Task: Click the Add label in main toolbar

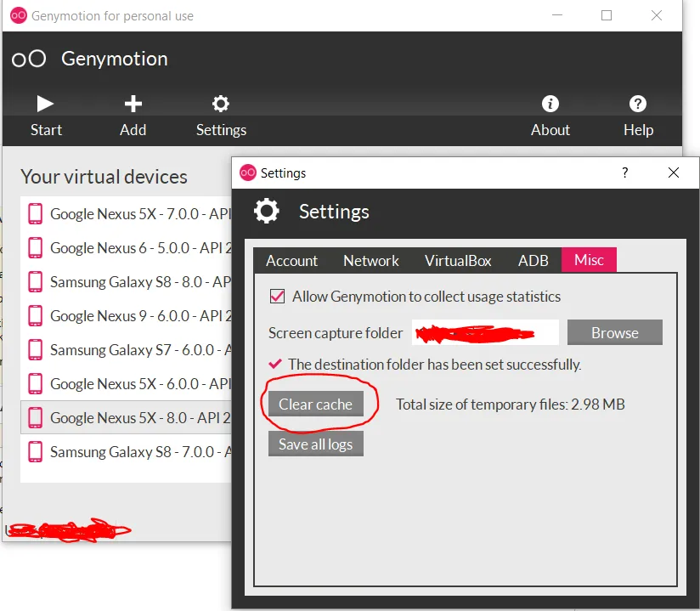Action: tap(133, 130)
